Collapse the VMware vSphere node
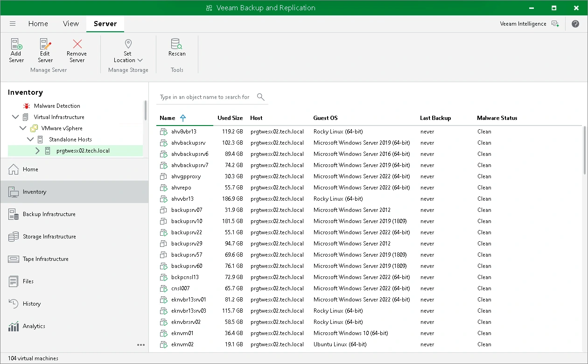Viewport: 588px width, 364px height. pyautogui.click(x=23, y=128)
